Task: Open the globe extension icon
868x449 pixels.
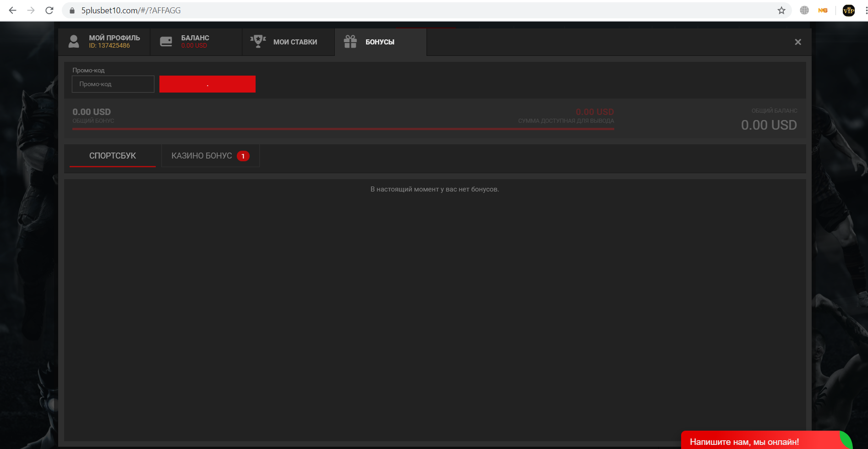Action: click(x=804, y=10)
